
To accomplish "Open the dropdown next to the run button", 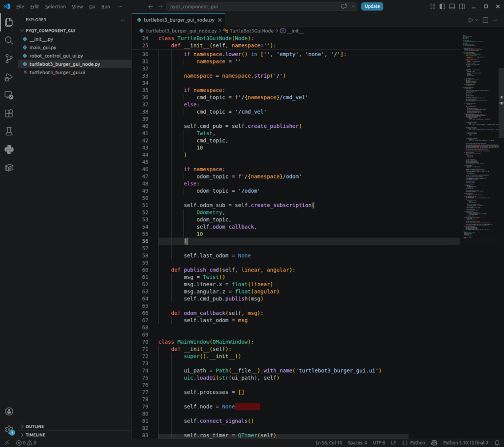I will [x=476, y=20].
